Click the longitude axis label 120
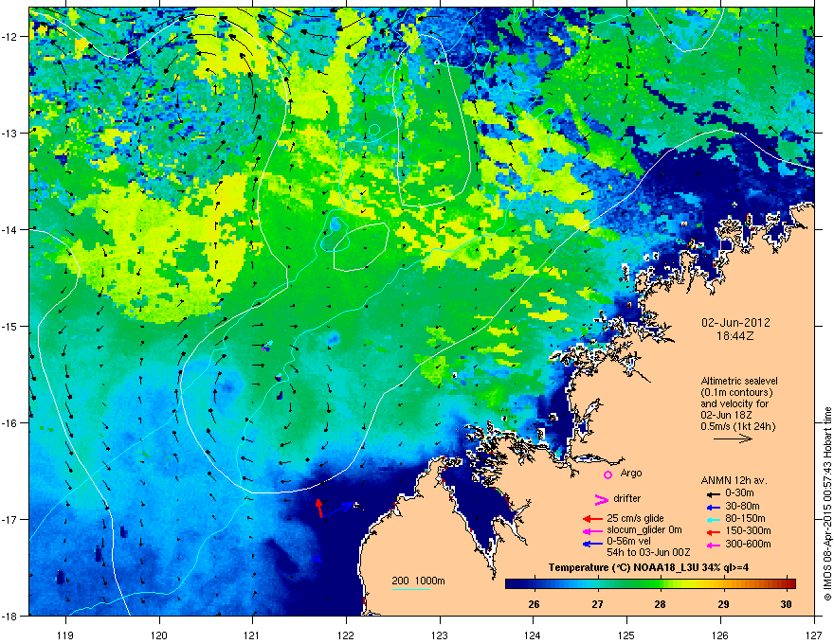Screen dimensions: 834x644 [x=159, y=635]
